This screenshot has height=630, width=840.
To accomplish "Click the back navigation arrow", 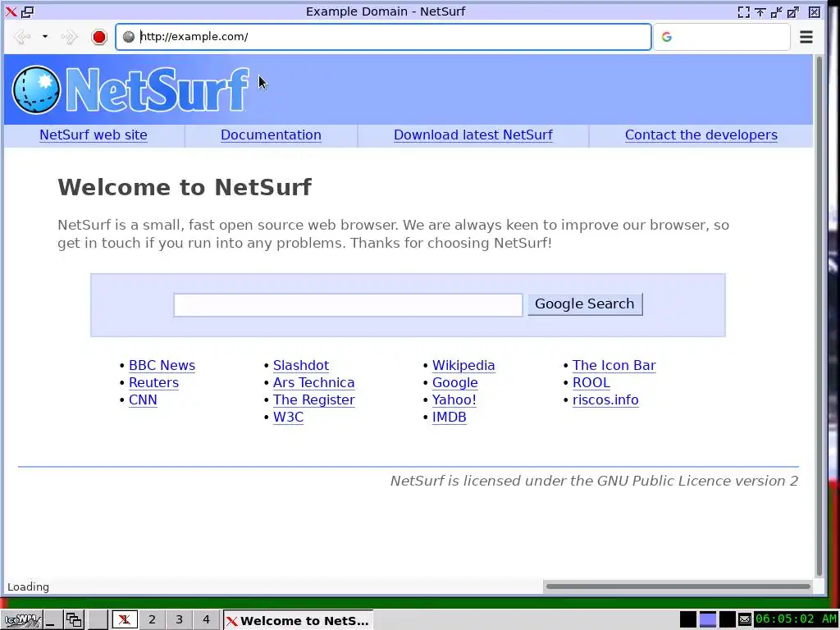I will coord(22,36).
